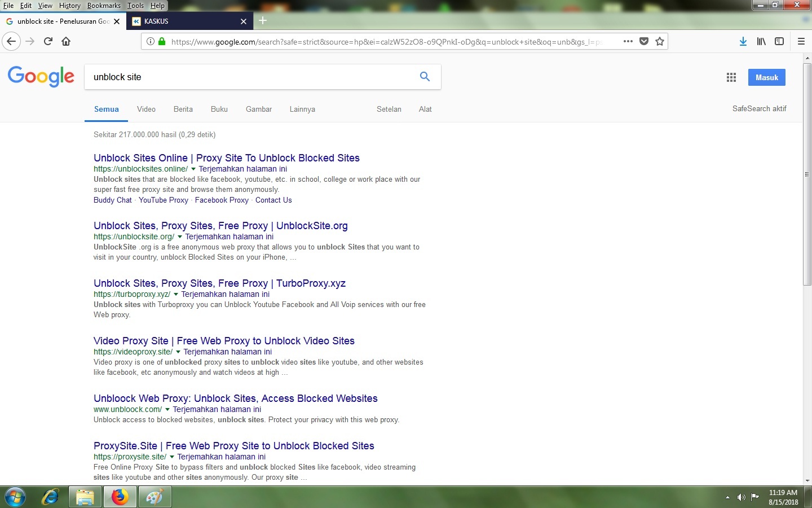Image resolution: width=812 pixels, height=508 pixels.
Task: Launch Internet Explorer from taskbar
Action: 50,497
